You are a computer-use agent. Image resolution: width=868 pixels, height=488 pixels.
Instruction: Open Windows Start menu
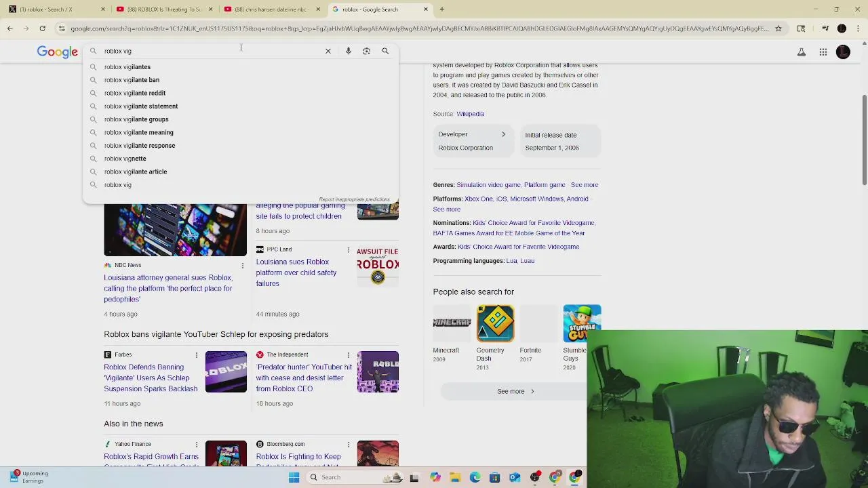pos(294,477)
